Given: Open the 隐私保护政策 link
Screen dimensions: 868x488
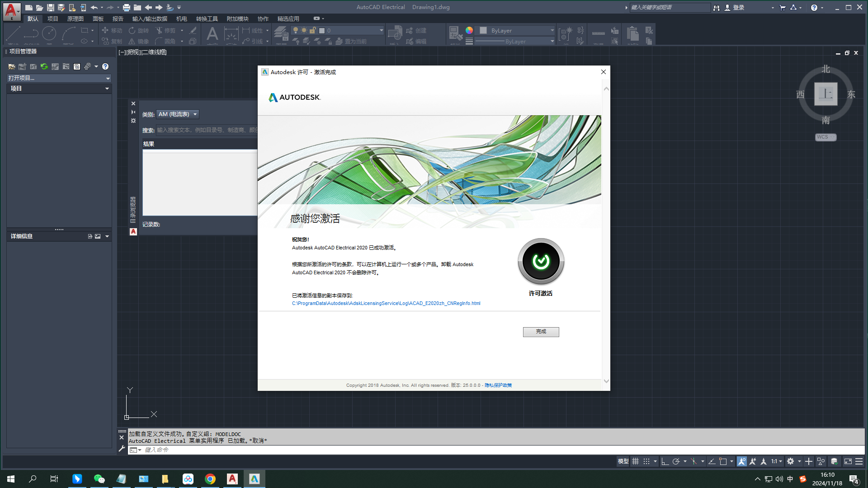Looking at the screenshot, I should (498, 385).
